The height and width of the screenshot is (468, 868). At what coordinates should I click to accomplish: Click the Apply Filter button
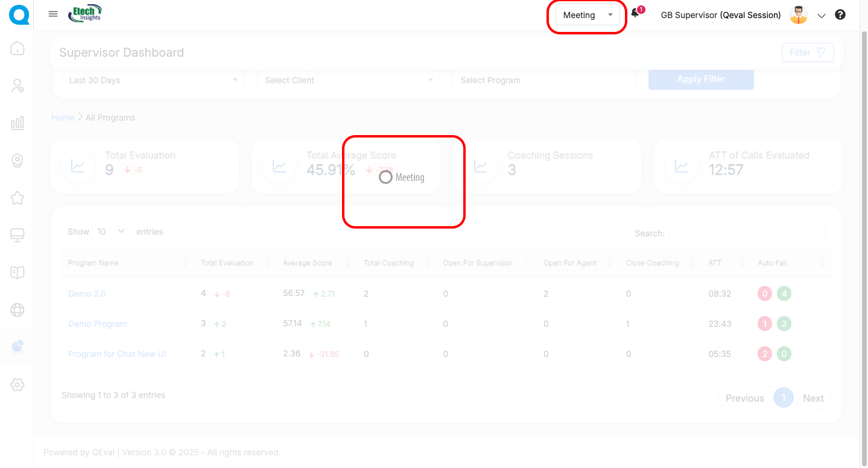(x=701, y=79)
